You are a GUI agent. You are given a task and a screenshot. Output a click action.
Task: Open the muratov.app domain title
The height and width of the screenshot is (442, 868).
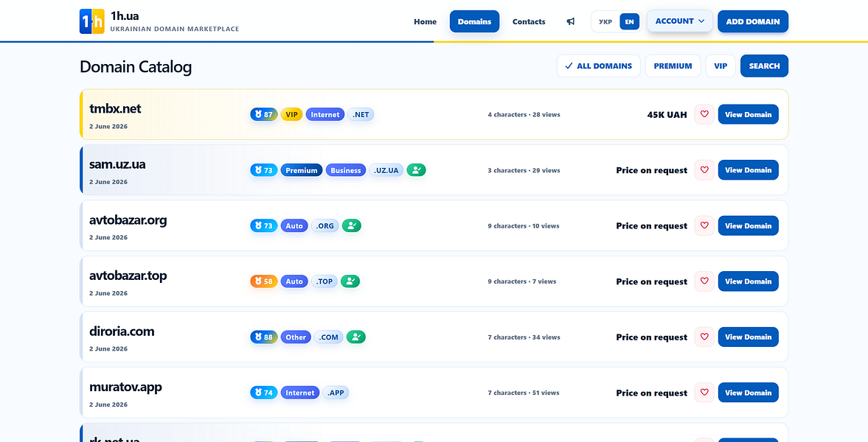pyautogui.click(x=125, y=387)
